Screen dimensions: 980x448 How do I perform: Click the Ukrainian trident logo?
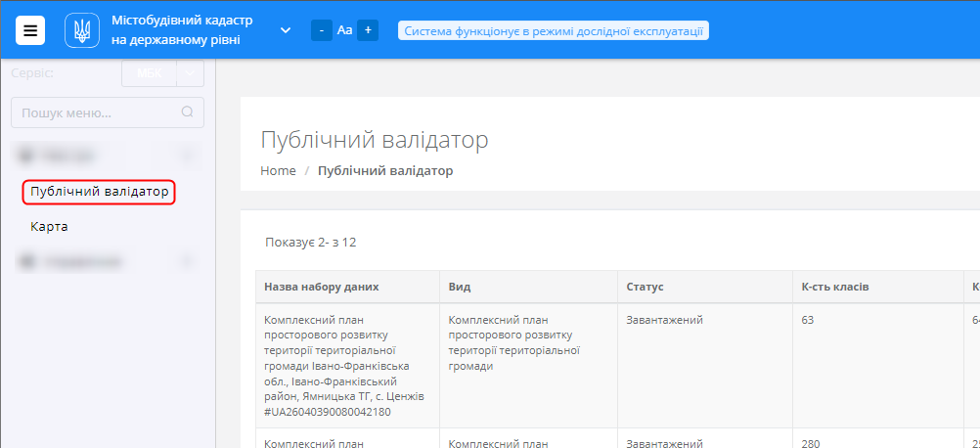pyautogui.click(x=82, y=30)
